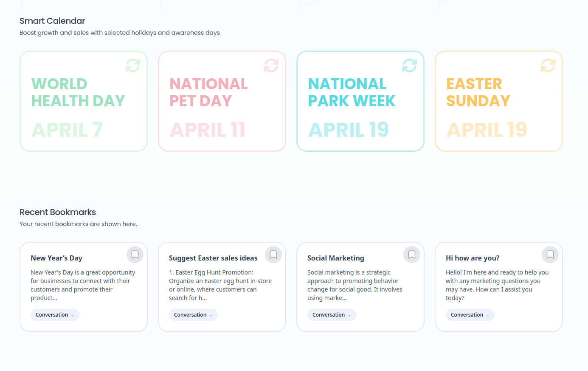588x371 pixels.
Task: Select the Easter Sunday title
Action: tap(478, 92)
